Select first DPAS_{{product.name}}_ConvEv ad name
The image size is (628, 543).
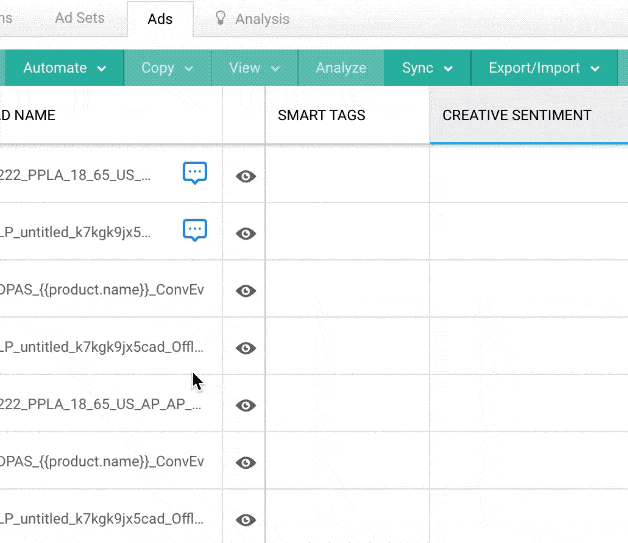pos(102,290)
